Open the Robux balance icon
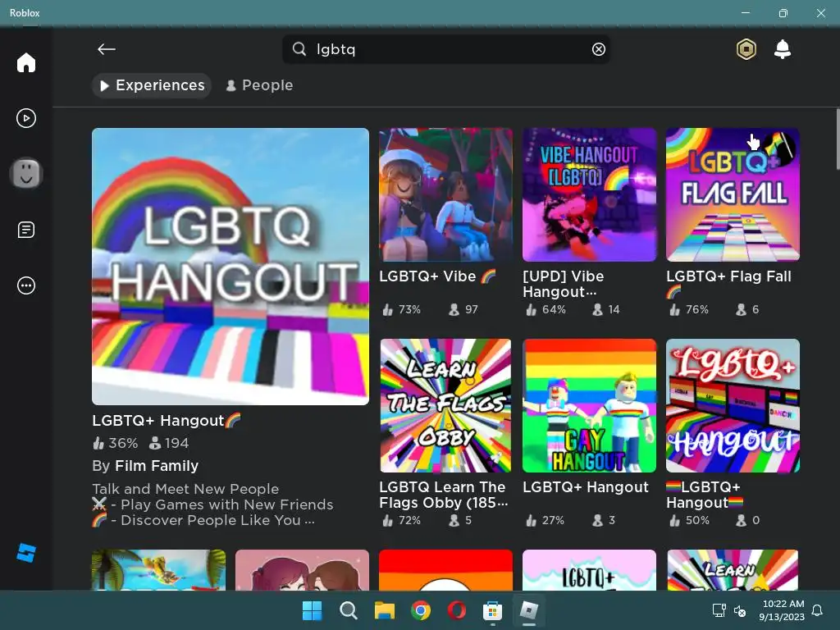 [x=746, y=49]
